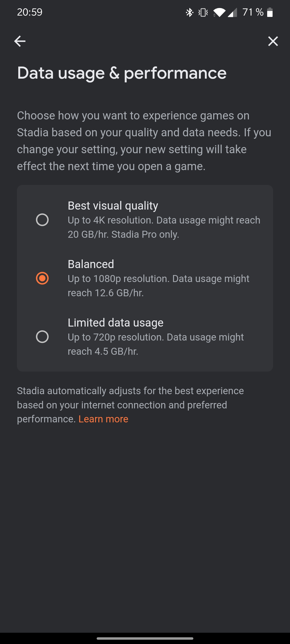Tap the 1080p resolution description text

[x=158, y=286]
